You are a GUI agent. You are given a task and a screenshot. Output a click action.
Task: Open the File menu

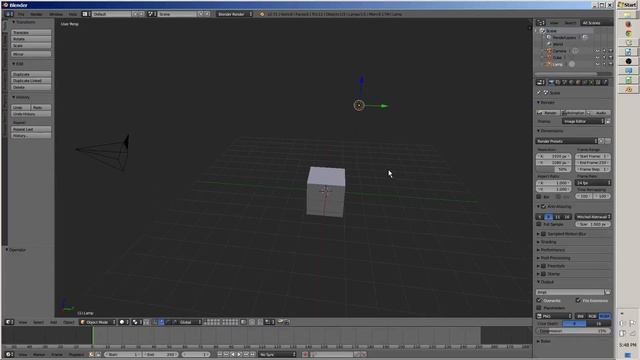pyautogui.click(x=21, y=14)
